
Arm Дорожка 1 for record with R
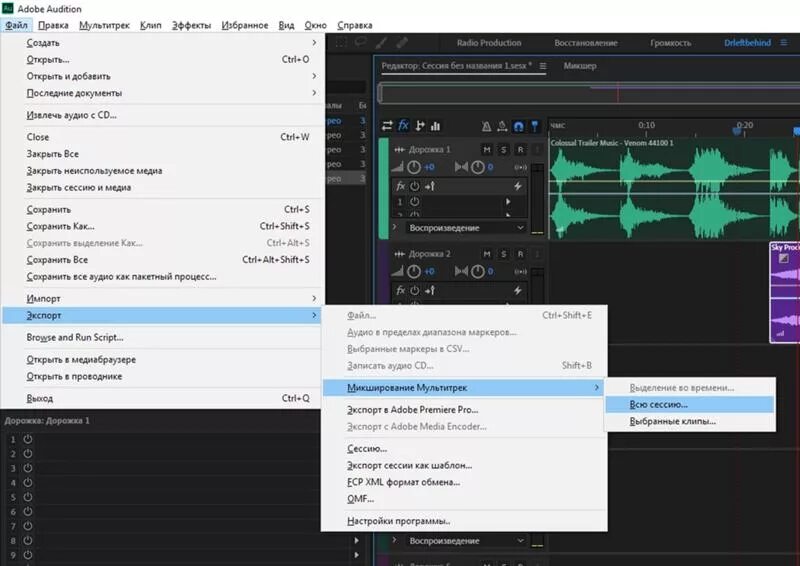pos(520,150)
